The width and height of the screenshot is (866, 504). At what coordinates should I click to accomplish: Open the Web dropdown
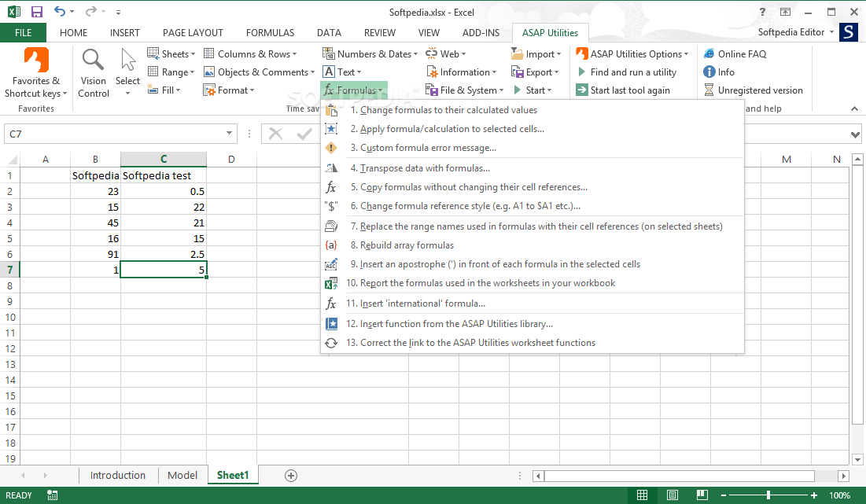click(445, 53)
